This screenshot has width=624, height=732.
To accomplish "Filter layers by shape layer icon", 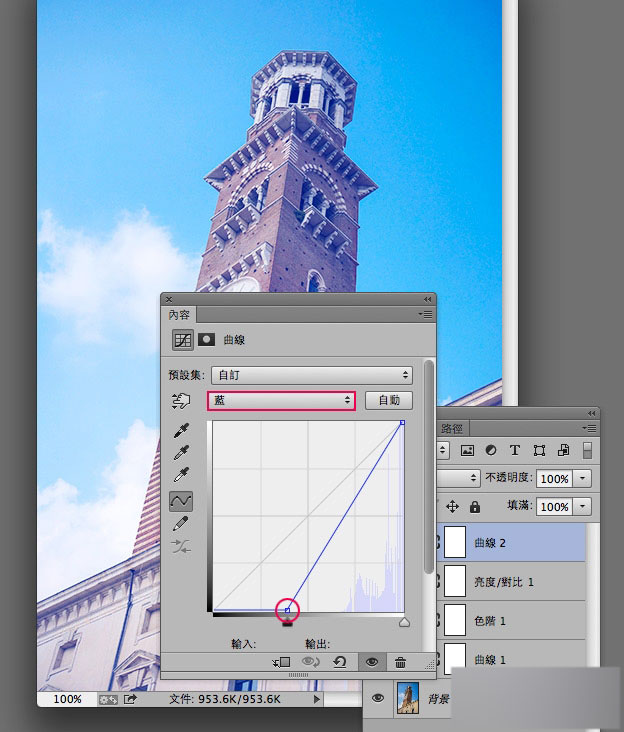I will [x=540, y=450].
